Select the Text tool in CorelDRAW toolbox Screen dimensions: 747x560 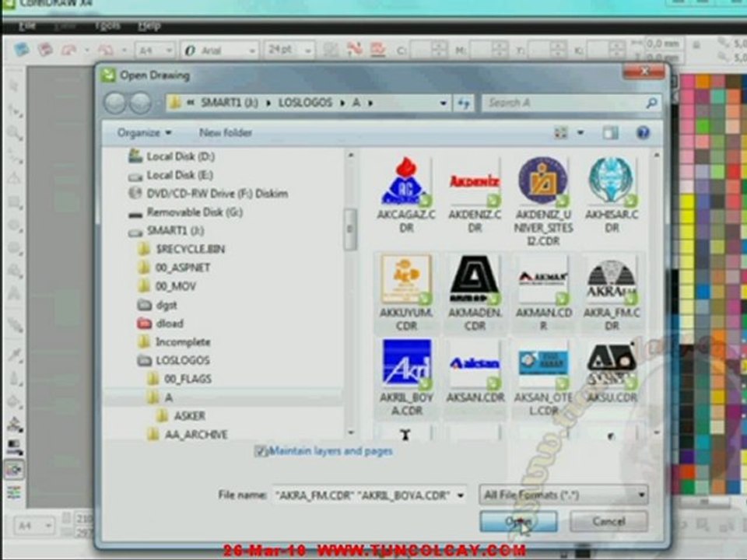15,292
